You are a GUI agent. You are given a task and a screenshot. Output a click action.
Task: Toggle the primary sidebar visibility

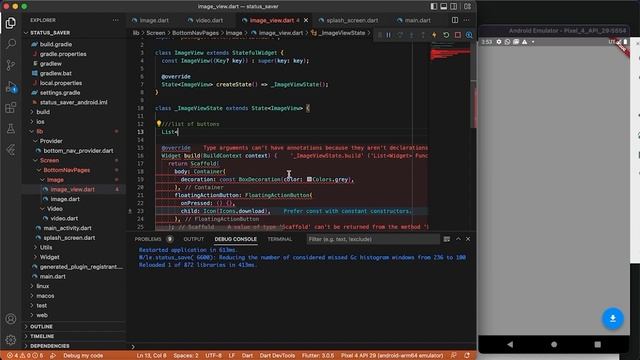click(433, 7)
